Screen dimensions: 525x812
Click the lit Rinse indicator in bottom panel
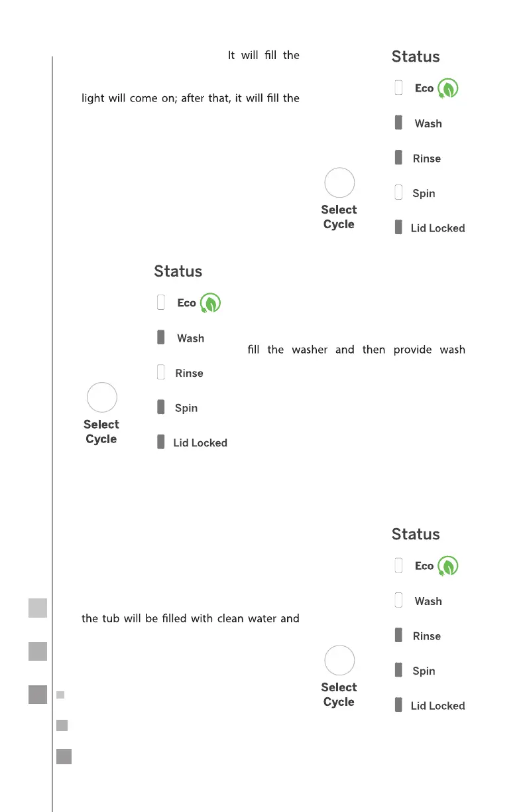coord(398,636)
